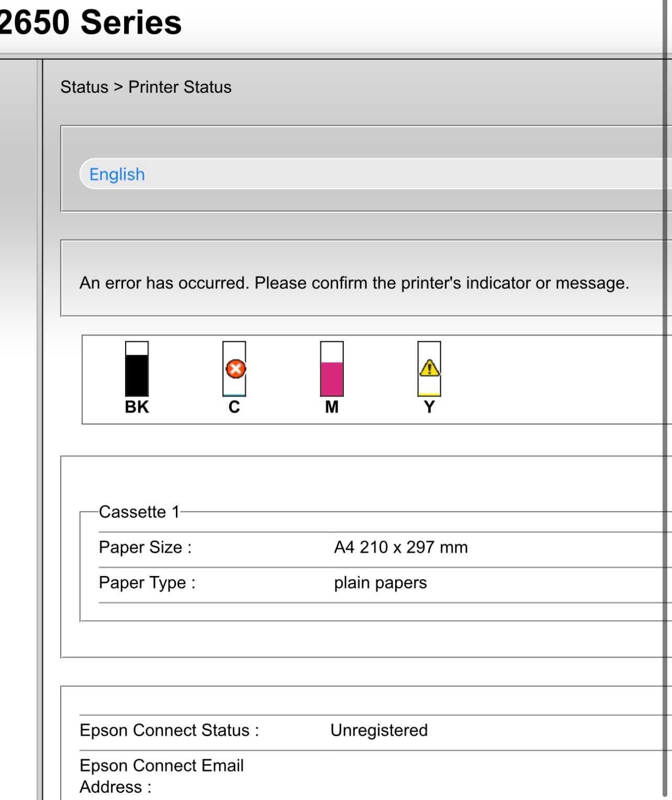Click the Status > Printer Status breadcrumb
The width and height of the screenshot is (672, 800).
[146, 87]
